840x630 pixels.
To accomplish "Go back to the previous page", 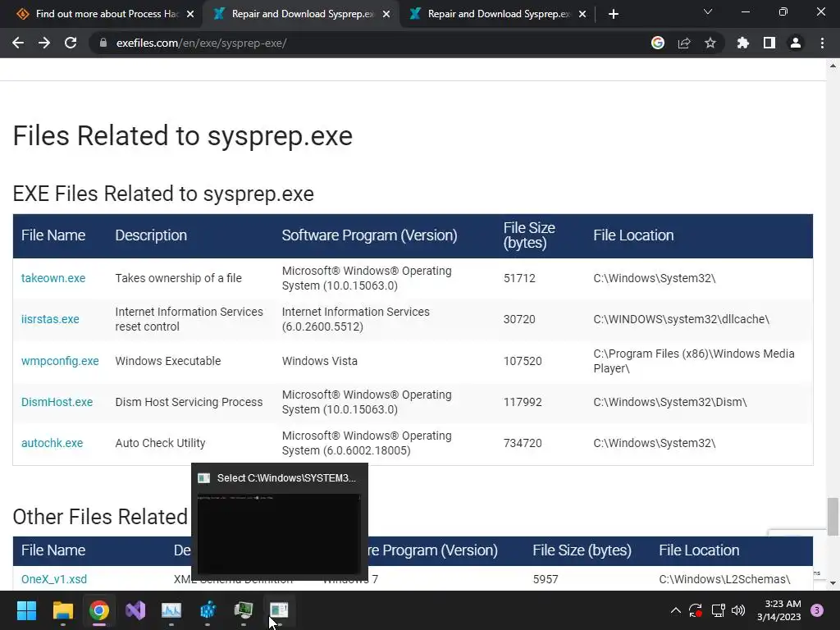I will pyautogui.click(x=18, y=43).
